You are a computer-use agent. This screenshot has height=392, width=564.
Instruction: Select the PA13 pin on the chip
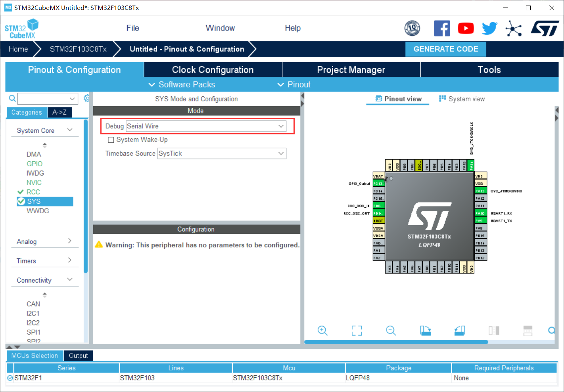[480, 191]
